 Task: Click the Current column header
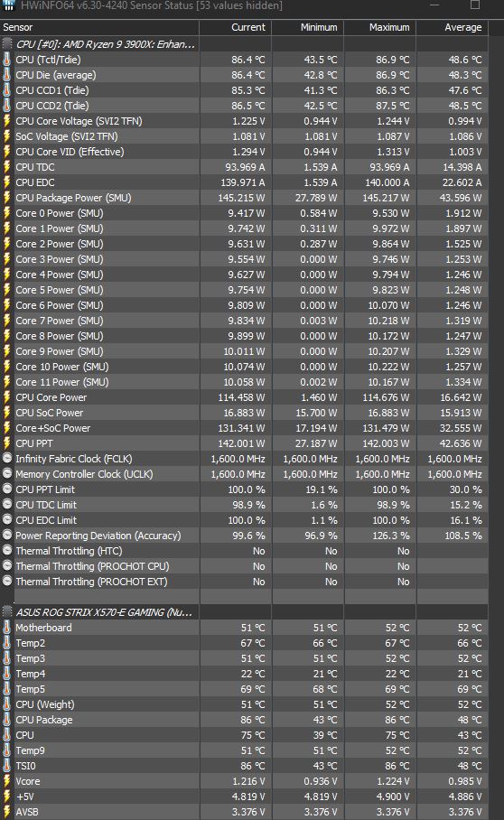pos(235,27)
